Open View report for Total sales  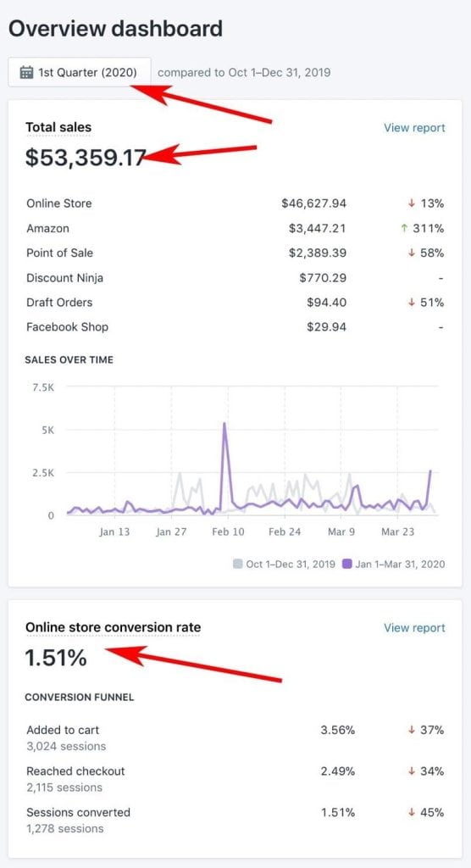point(414,127)
